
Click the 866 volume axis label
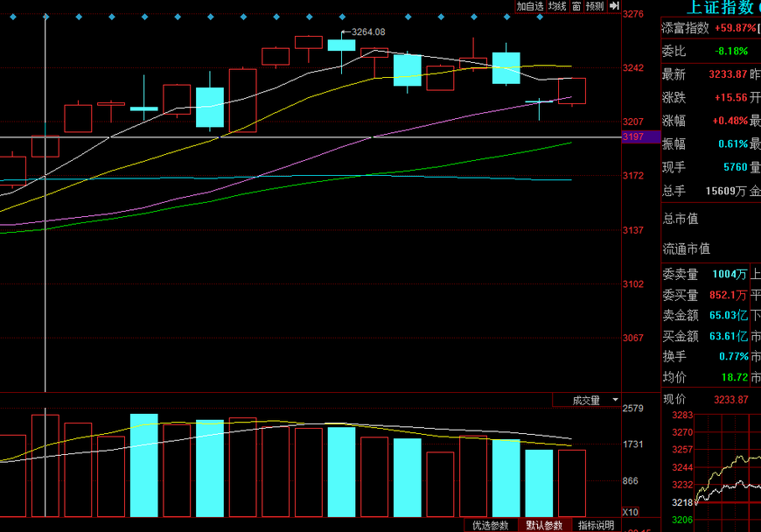point(631,480)
